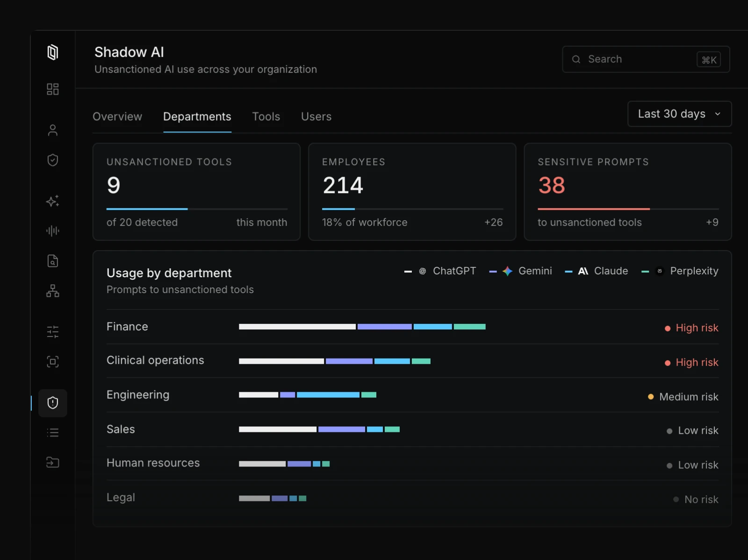Click the Perplexity legend icon
Viewport: 748px width, 560px height.
pos(660,271)
